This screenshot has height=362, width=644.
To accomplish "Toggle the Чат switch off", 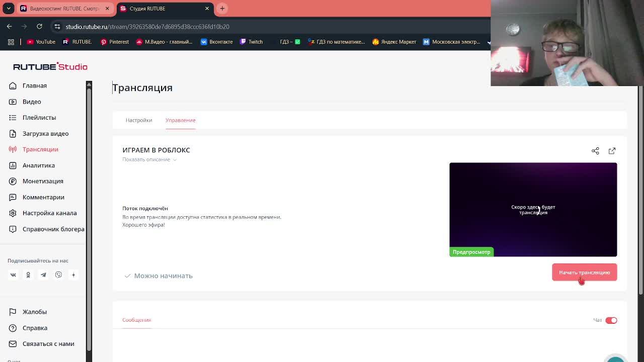I will pos(611,320).
